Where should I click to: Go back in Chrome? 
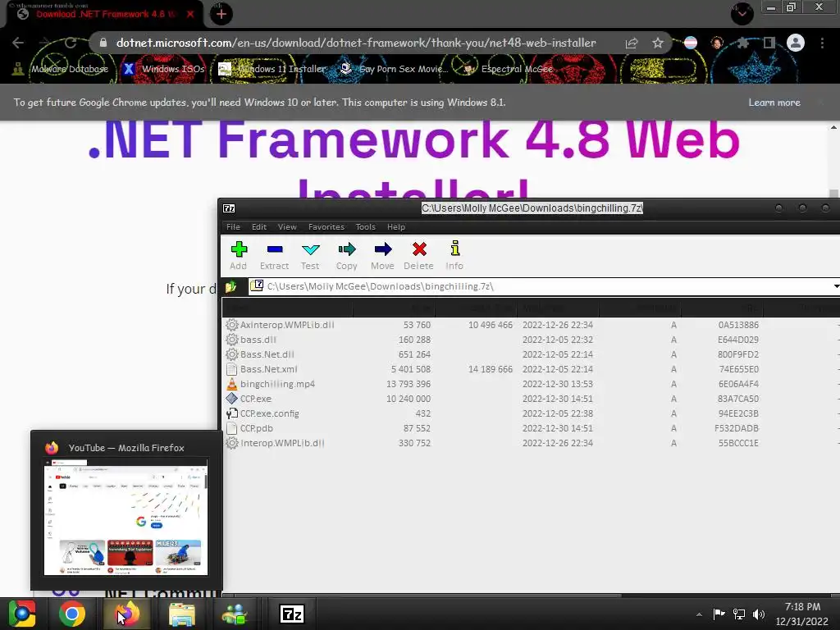[x=18, y=43]
